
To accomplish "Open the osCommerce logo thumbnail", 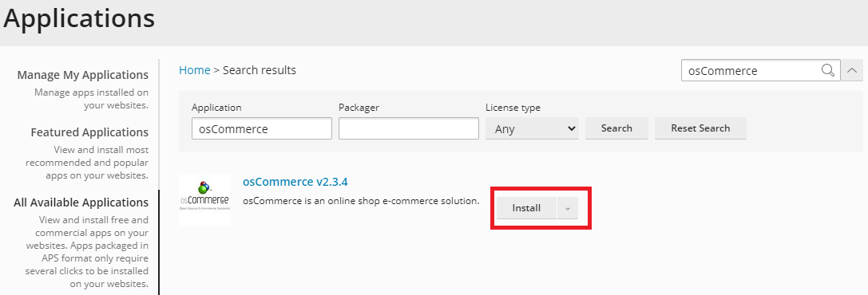I will 204,199.
